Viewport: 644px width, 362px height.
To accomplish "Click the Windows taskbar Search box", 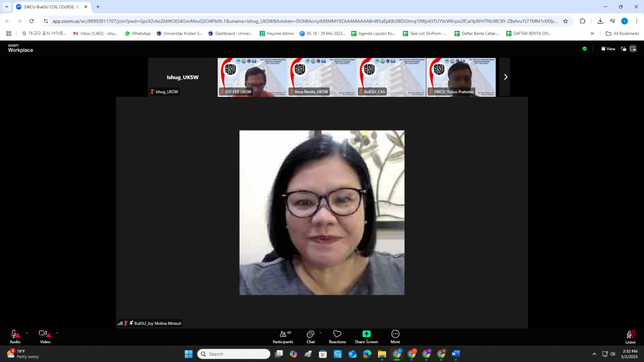I will [234, 354].
